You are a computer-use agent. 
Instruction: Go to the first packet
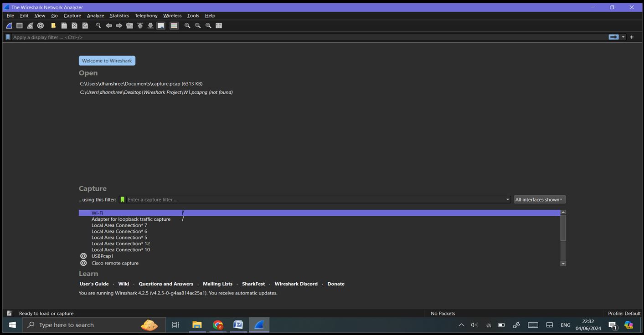coord(140,25)
